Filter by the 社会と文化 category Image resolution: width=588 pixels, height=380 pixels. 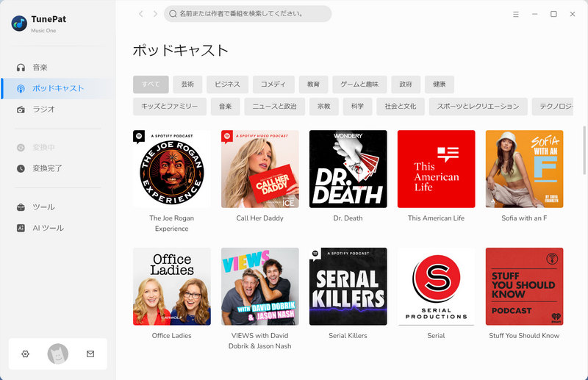[401, 107]
